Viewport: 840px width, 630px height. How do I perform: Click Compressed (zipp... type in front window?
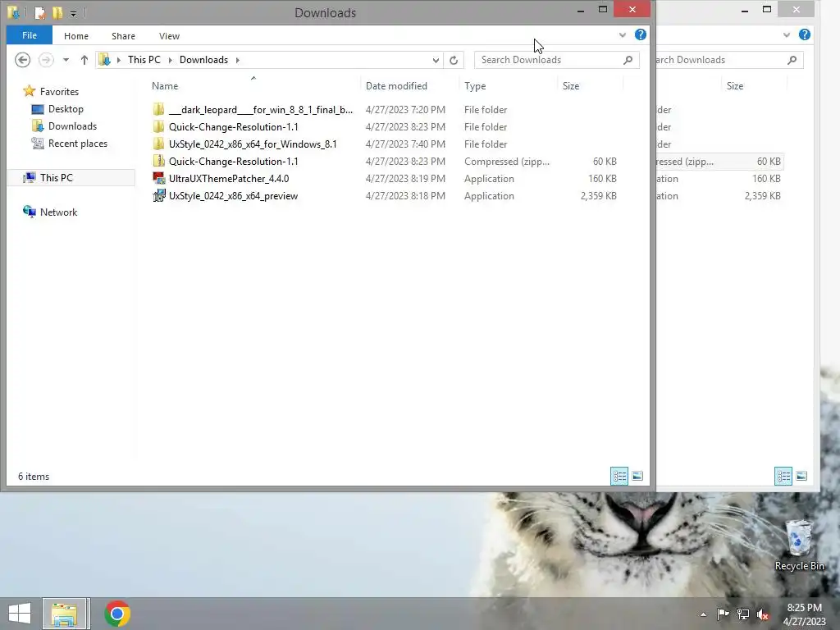pyautogui.click(x=507, y=162)
